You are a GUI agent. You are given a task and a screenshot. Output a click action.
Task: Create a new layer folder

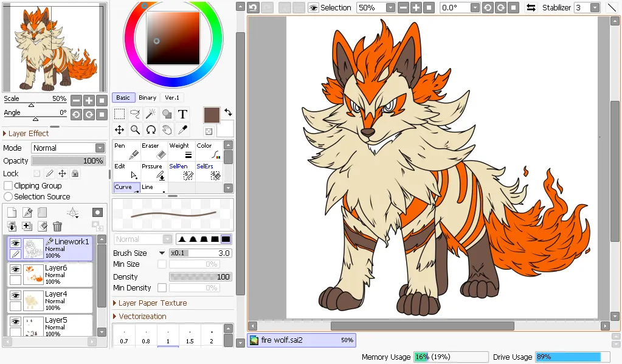point(43,213)
